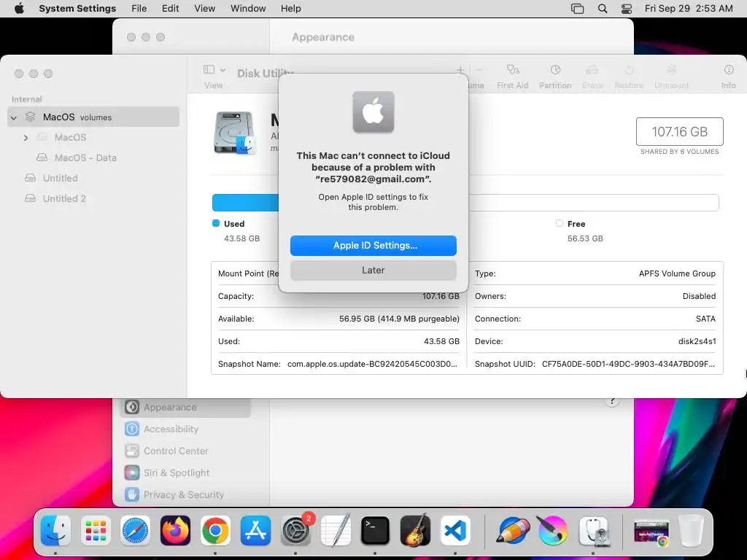747x560 pixels.
Task: Click the date and time in the menu bar
Action: (x=689, y=9)
